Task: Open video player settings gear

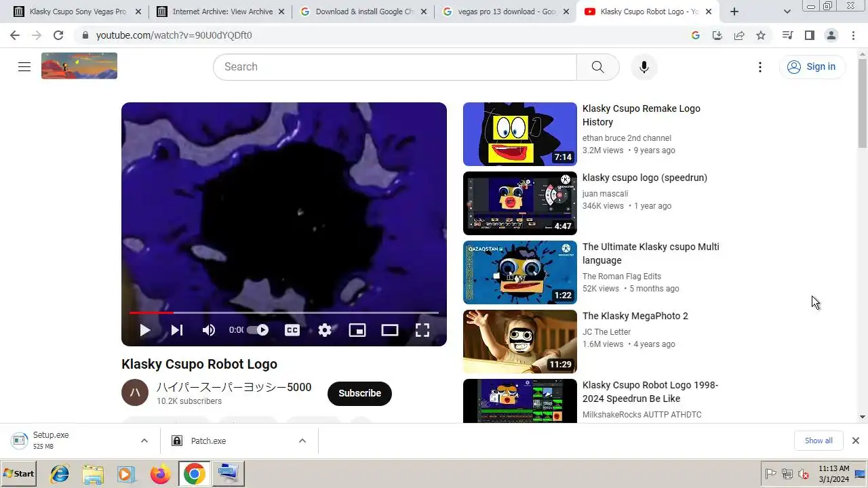Action: [325, 330]
